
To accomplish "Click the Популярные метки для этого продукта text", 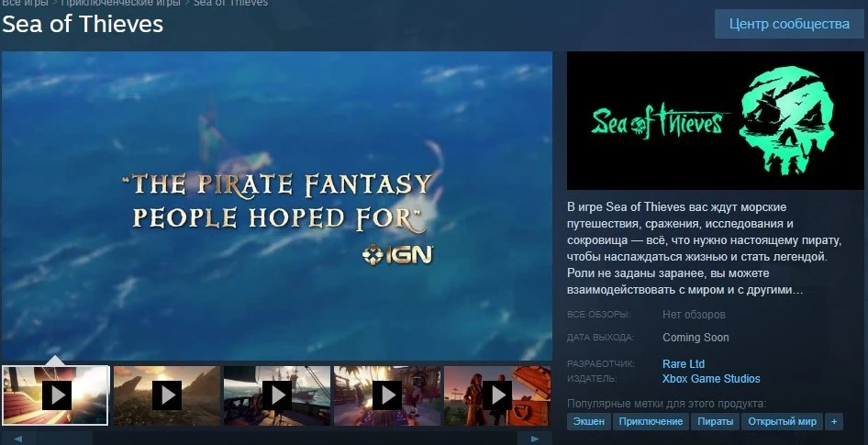I will point(666,404).
